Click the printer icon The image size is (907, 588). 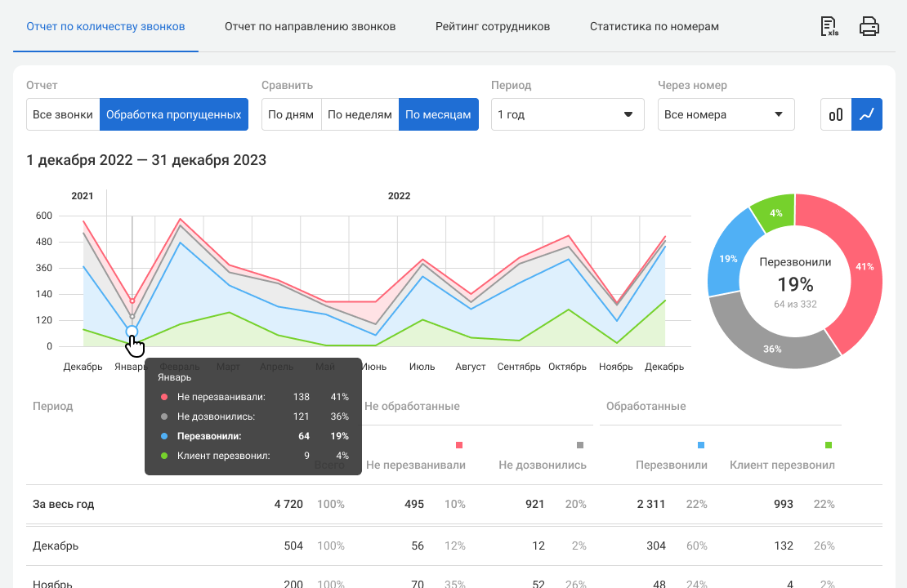tap(869, 27)
